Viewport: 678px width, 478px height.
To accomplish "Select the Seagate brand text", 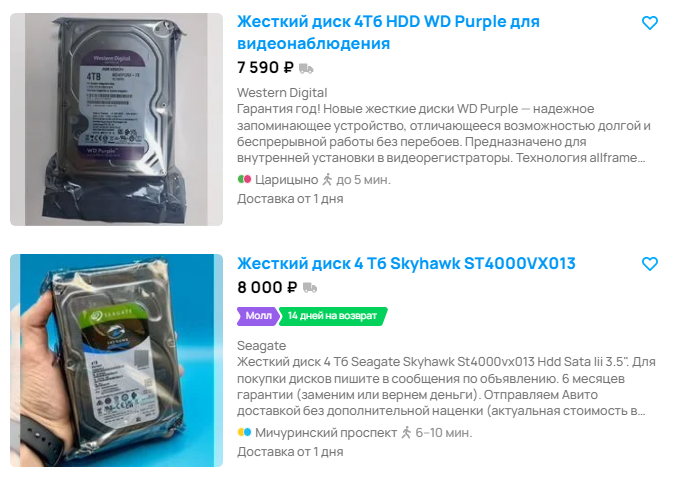I will click(x=261, y=346).
